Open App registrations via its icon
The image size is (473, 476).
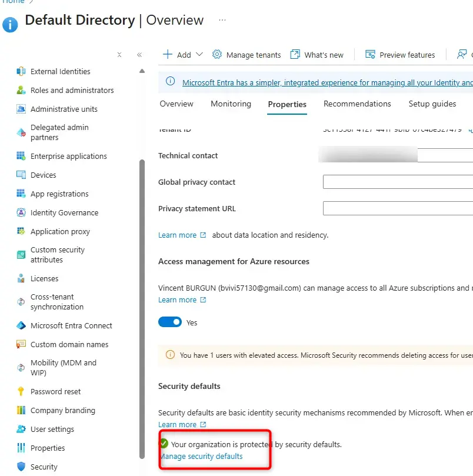(x=21, y=194)
